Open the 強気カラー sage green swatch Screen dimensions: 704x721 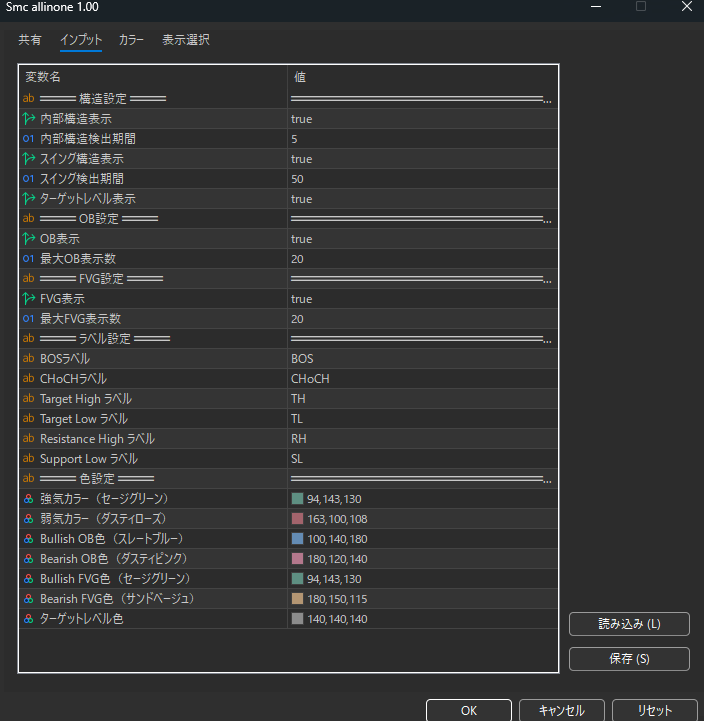(x=298, y=498)
